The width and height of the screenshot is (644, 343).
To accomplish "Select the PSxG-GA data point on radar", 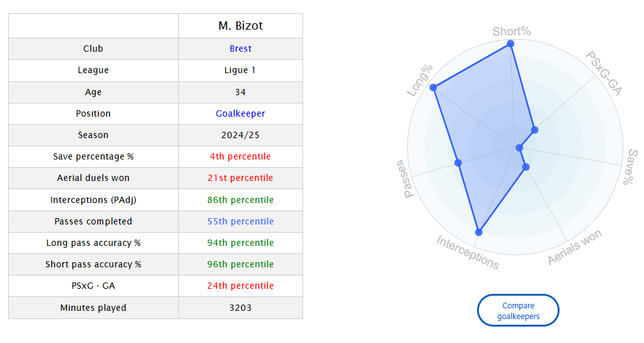I will (534, 131).
